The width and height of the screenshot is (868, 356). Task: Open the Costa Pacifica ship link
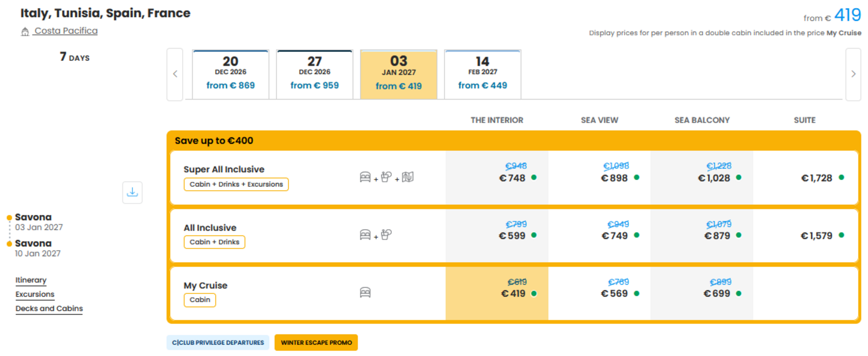[66, 31]
